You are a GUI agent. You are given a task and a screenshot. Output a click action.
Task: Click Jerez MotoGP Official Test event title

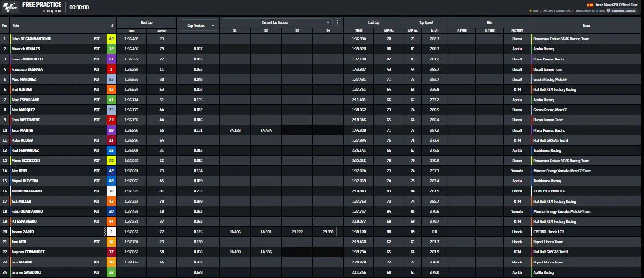click(615, 5)
